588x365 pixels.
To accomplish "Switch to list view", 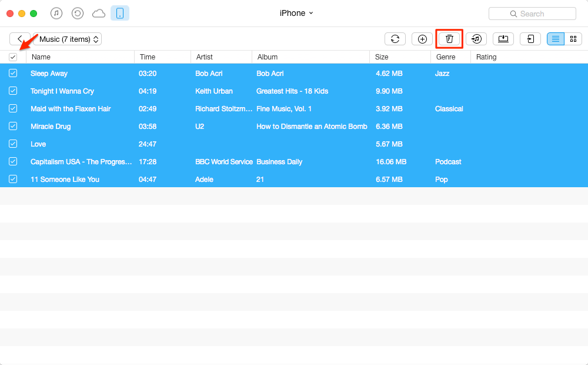I will [556, 39].
